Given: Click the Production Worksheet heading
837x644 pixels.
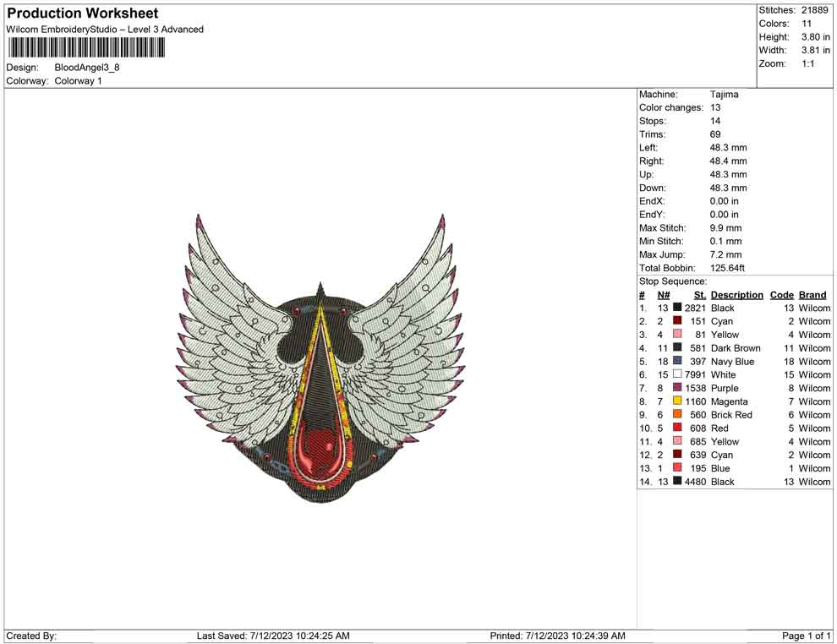Looking at the screenshot, I should coord(83,14).
